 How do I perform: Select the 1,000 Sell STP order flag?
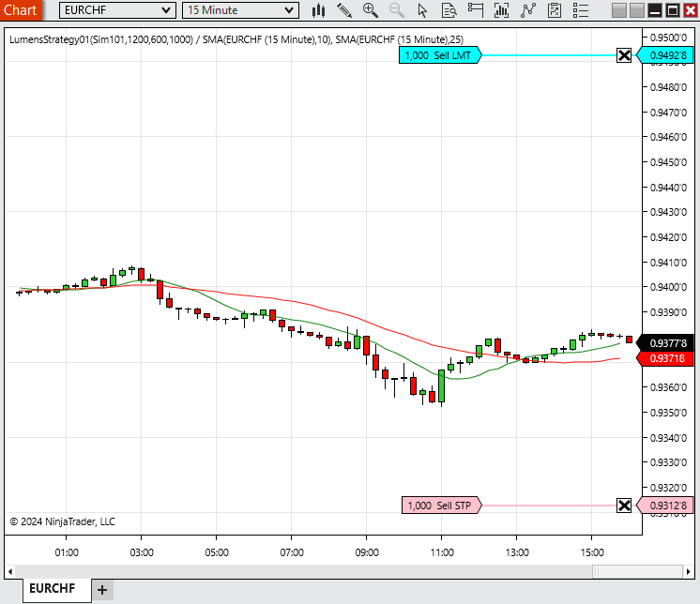click(442, 506)
